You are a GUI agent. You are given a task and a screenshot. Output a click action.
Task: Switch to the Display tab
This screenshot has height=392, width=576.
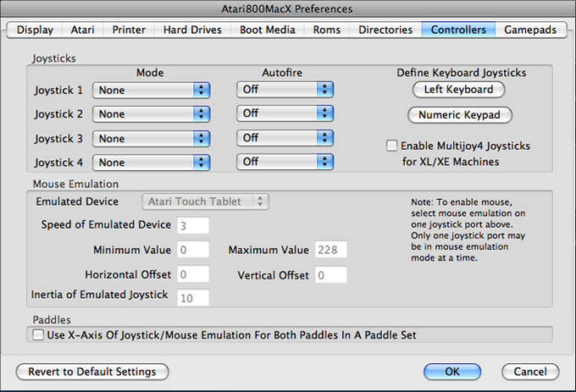click(x=35, y=30)
